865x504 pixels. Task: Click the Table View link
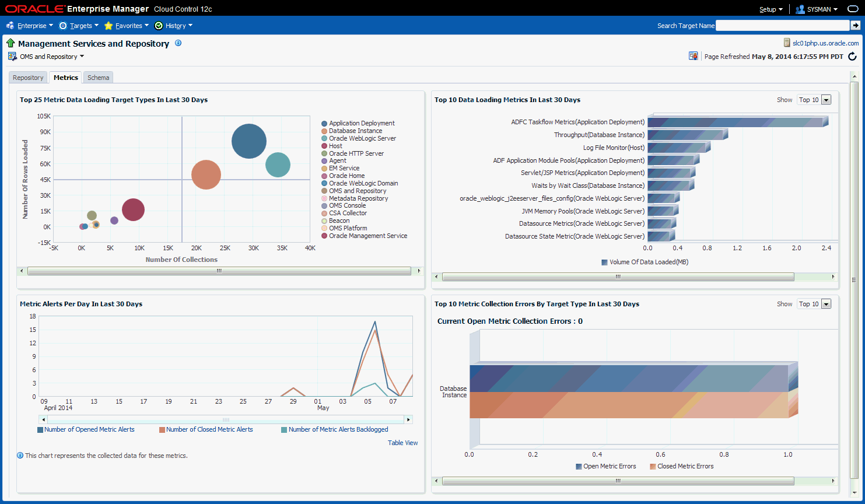coord(403,443)
